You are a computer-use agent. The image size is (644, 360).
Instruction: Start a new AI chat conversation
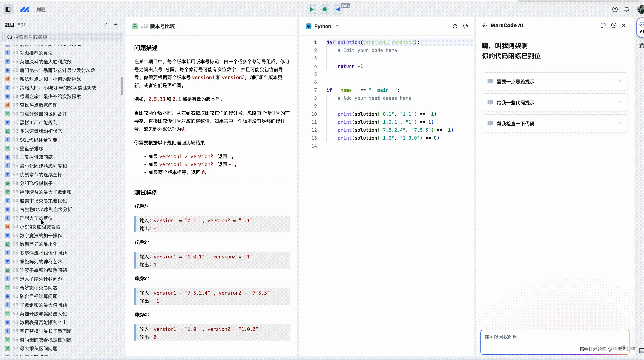click(x=603, y=26)
